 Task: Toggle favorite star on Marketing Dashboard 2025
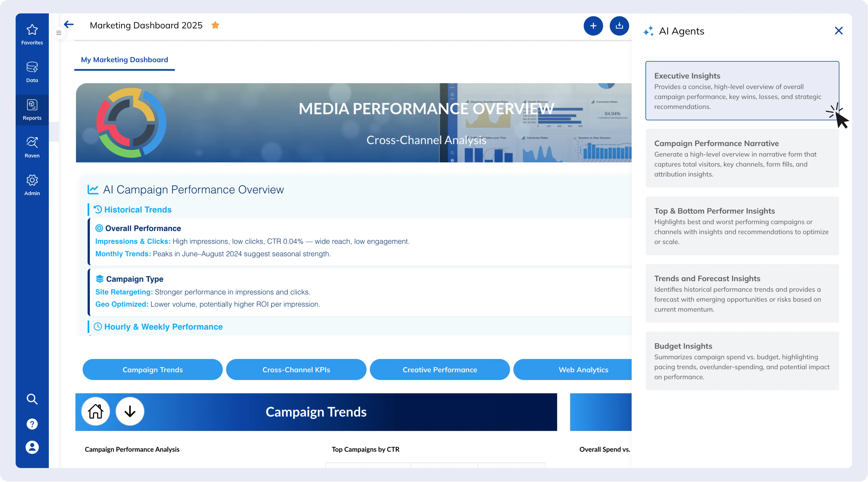[215, 25]
